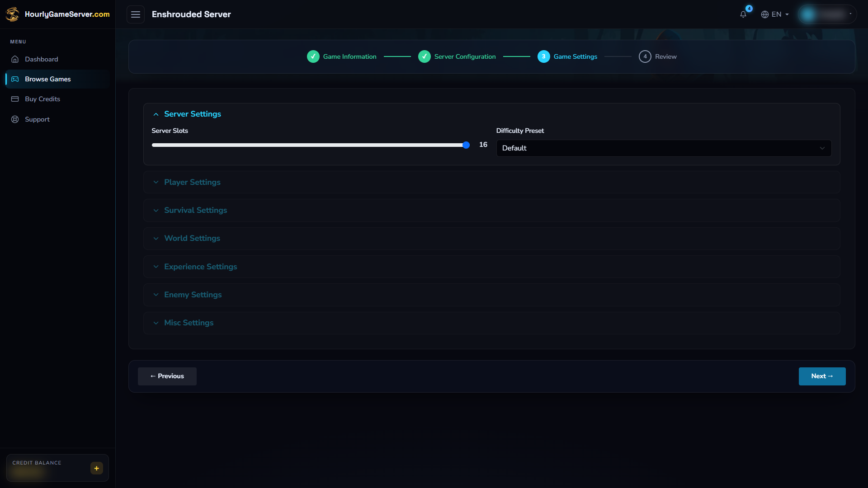Click the Previous button
This screenshot has width=868, height=488.
point(167,376)
